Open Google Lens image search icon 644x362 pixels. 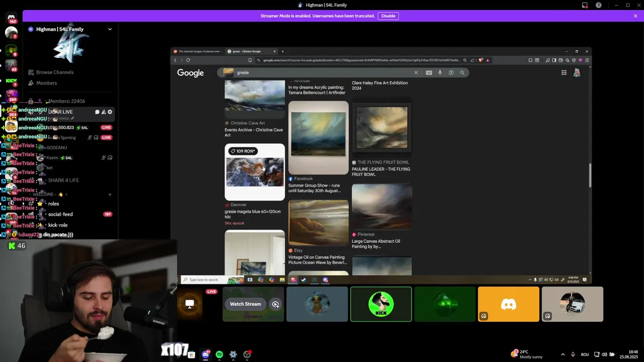(451, 72)
